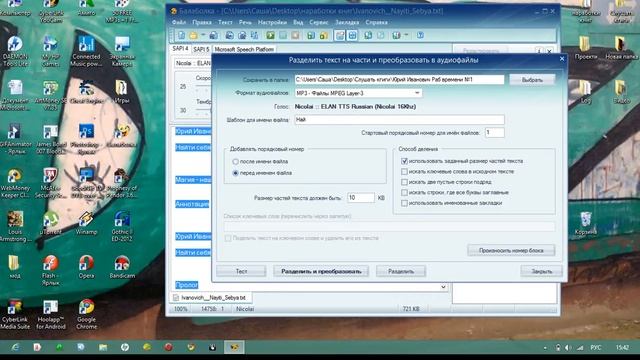Expand the arrow next to Open folder icon
Image resolution: width=640 pixels, height=360 pixels.
coord(203,36)
